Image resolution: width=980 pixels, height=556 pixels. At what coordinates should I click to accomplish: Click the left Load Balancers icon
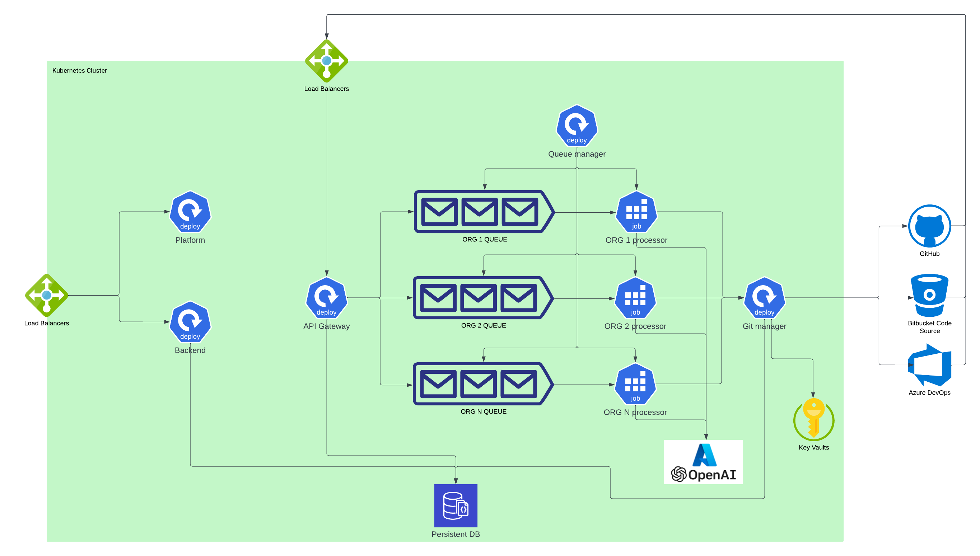click(47, 295)
